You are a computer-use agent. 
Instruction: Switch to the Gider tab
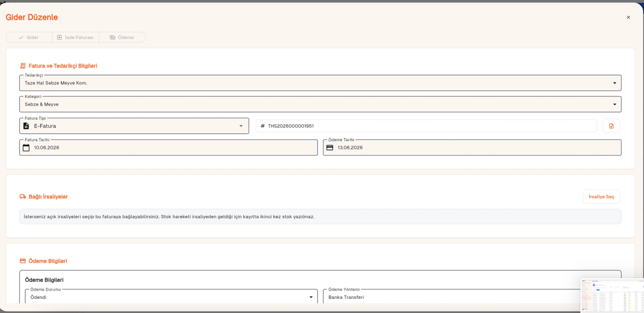[29, 37]
